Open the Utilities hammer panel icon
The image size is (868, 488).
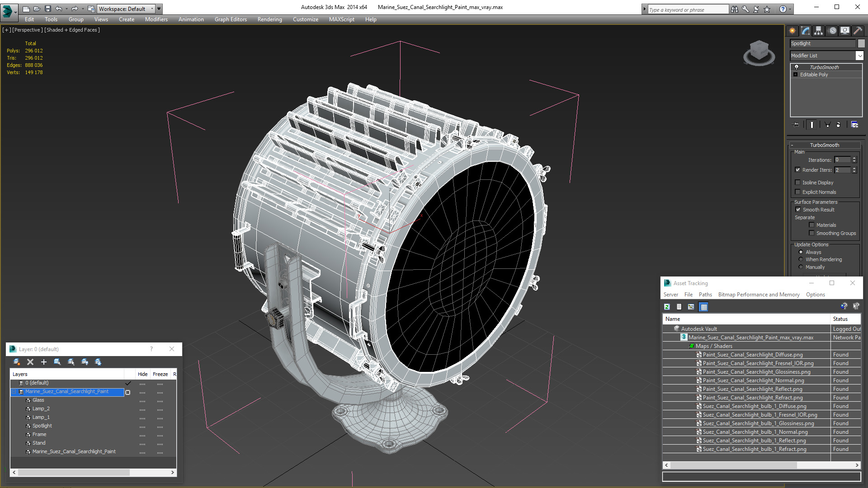858,31
